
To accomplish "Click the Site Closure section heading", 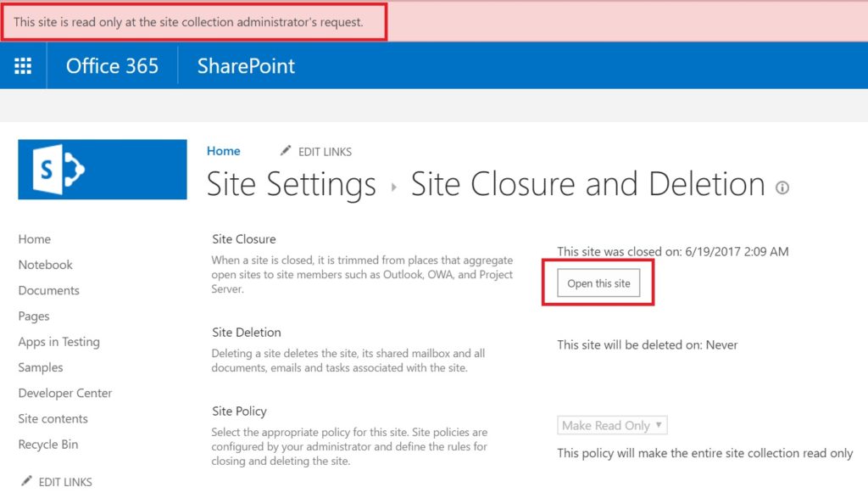I will click(x=244, y=239).
